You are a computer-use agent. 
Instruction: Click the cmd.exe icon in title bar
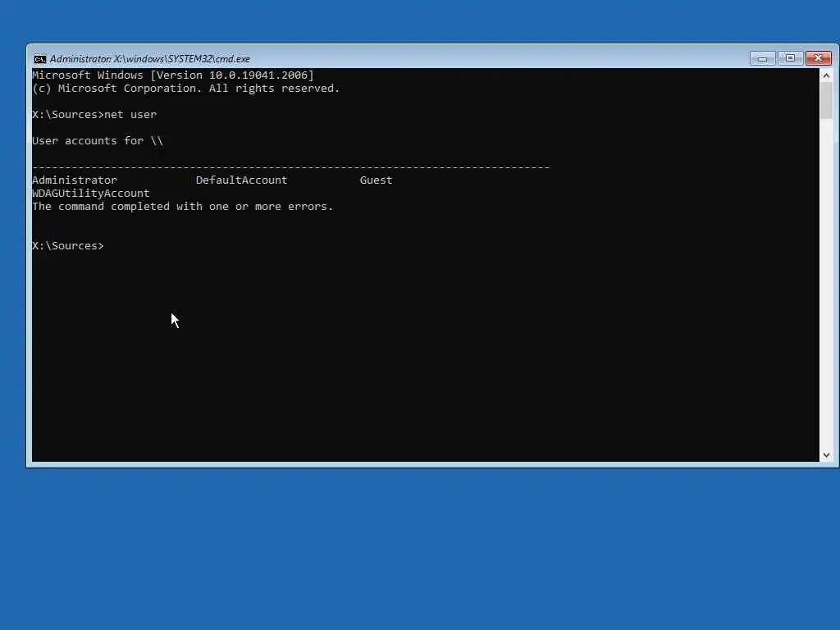[x=39, y=59]
